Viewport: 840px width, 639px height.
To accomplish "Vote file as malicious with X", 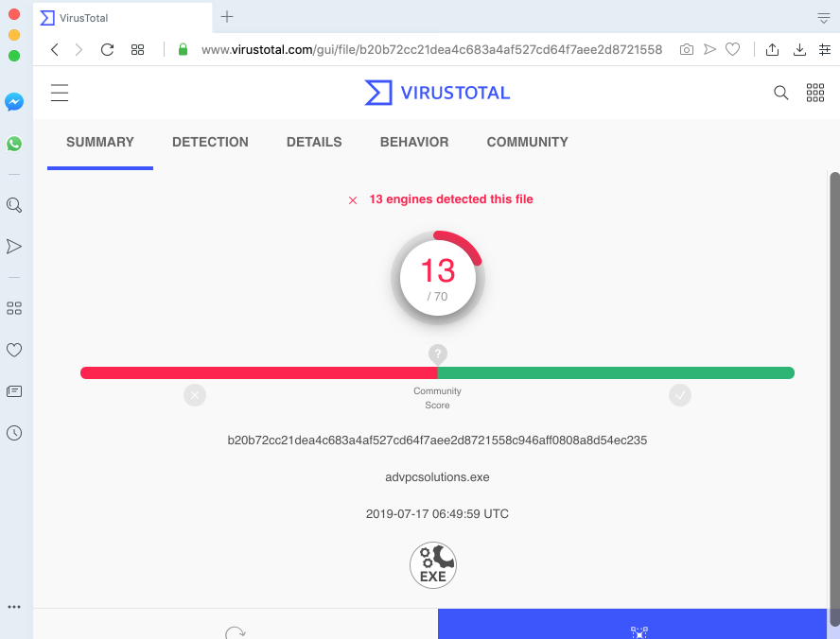I will click(195, 395).
